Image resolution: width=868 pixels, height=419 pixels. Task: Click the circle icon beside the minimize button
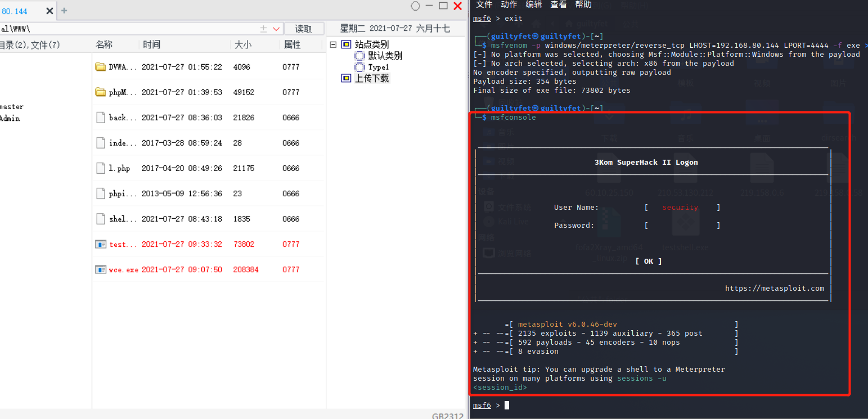416,6
